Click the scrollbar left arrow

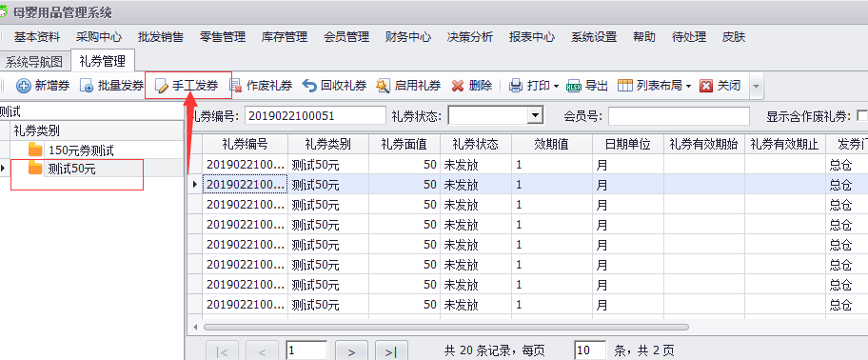pos(195,328)
